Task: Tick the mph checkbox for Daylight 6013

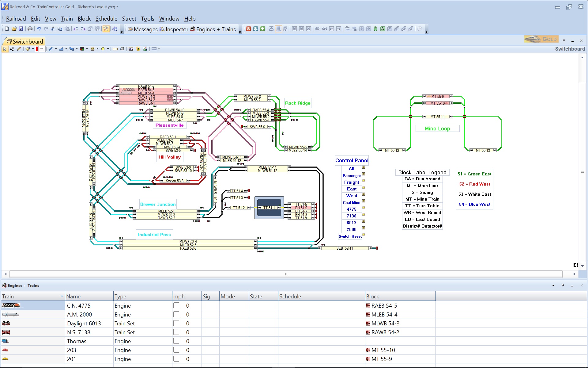Action: tap(176, 323)
